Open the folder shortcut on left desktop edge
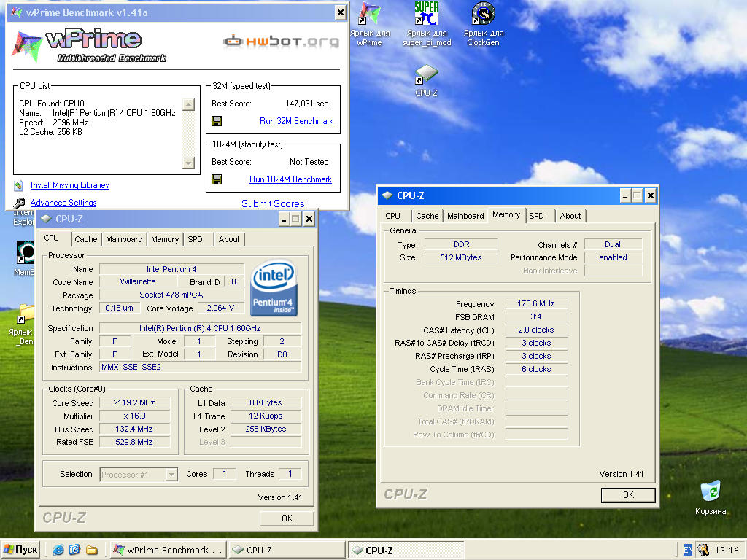The width and height of the screenshot is (747, 560). tap(26, 314)
